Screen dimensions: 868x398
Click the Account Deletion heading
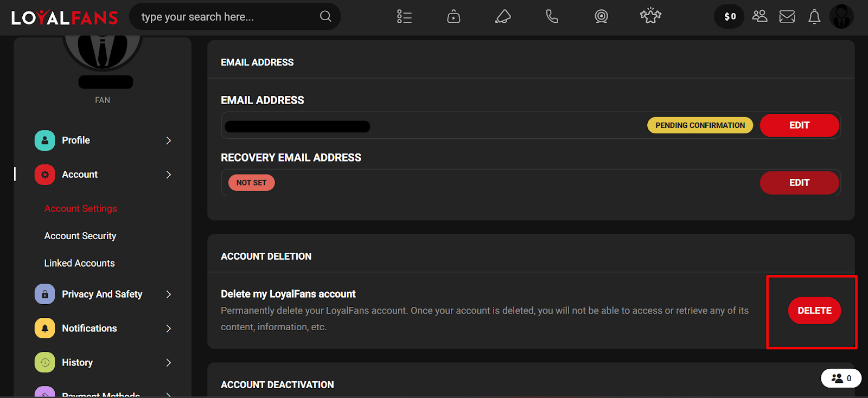[x=266, y=256]
